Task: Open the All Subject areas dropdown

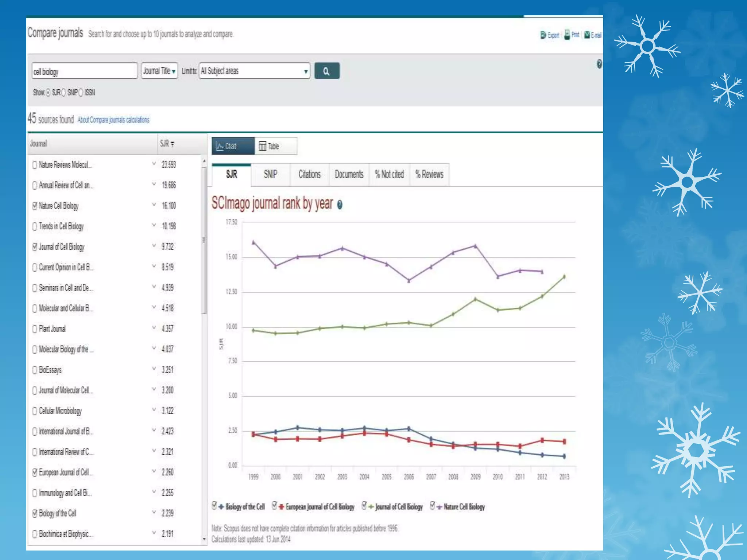Action: click(254, 71)
